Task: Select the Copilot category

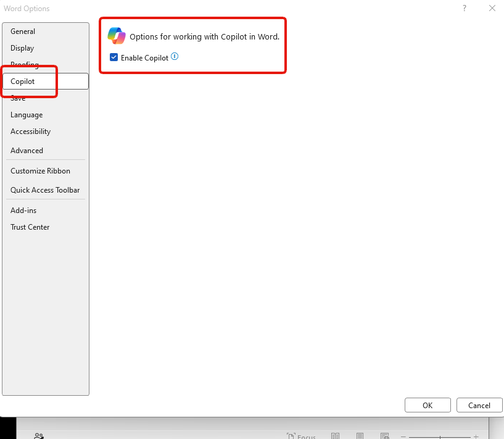Action: [46, 81]
